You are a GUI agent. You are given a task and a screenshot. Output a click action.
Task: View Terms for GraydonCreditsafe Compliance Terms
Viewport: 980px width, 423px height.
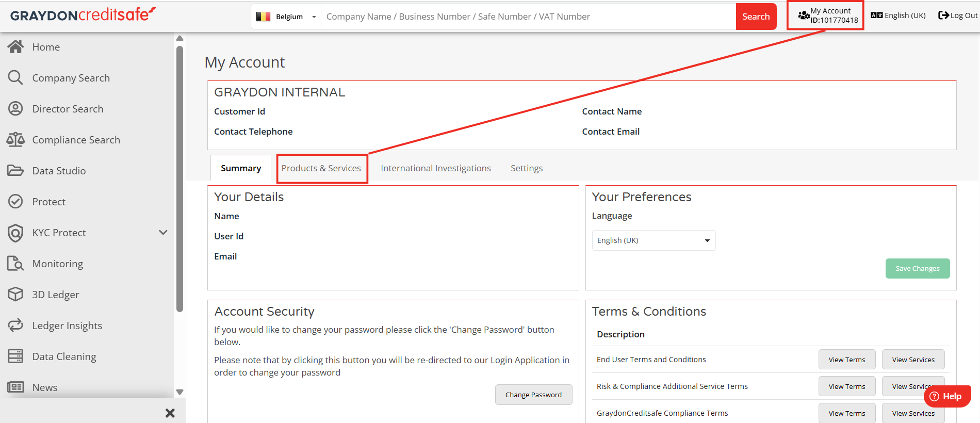point(847,413)
